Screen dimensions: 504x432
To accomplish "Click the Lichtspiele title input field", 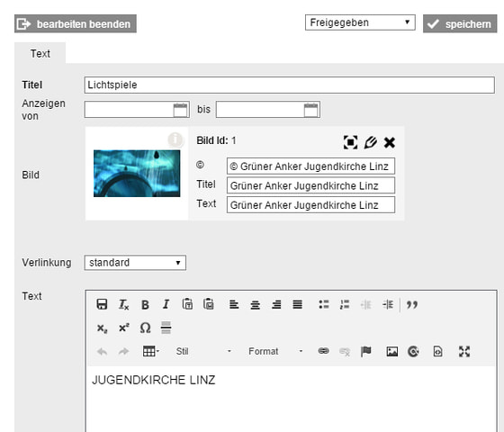I will pos(289,85).
